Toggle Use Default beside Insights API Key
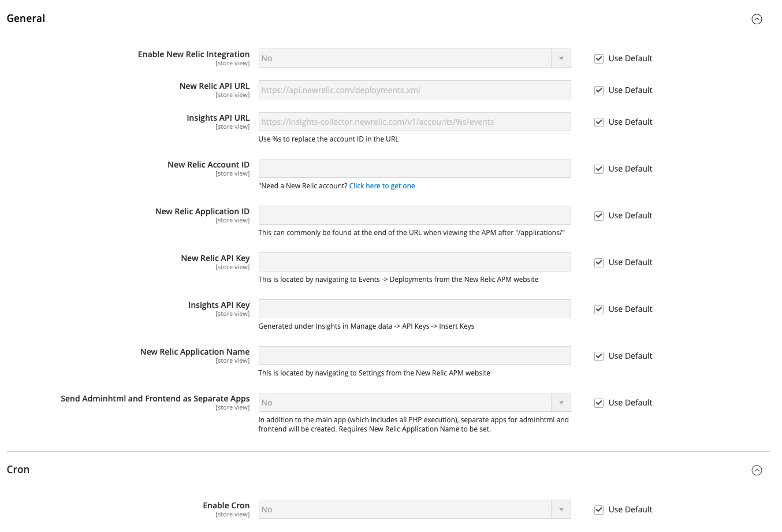Screen dimensions: 782x532 599,309
